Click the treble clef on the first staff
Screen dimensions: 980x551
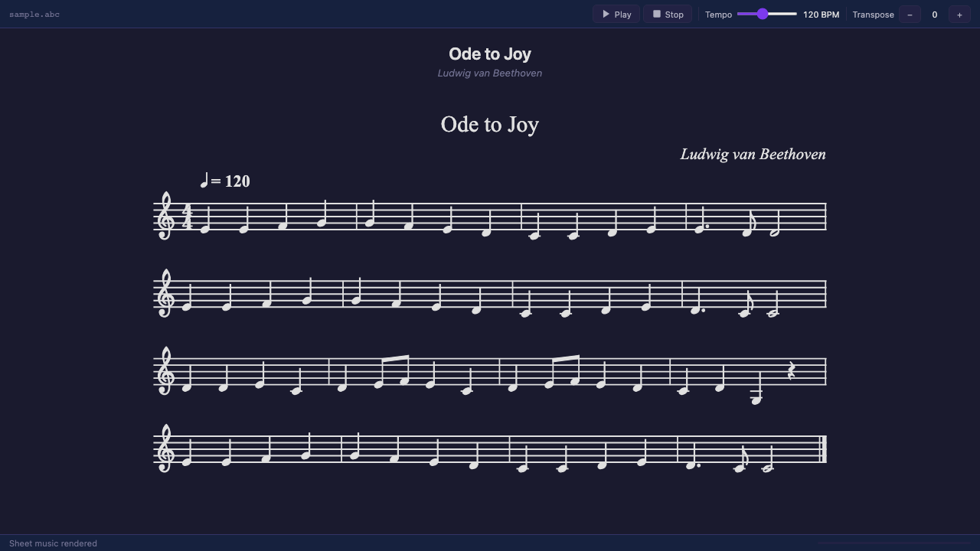[165, 216]
